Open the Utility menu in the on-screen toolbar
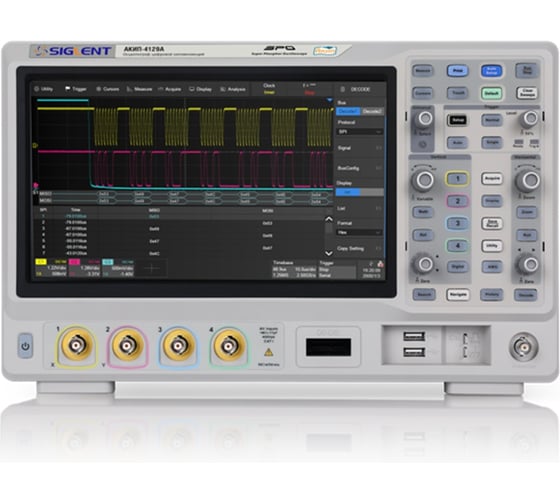This screenshot has width=560, height=504. 44,89
